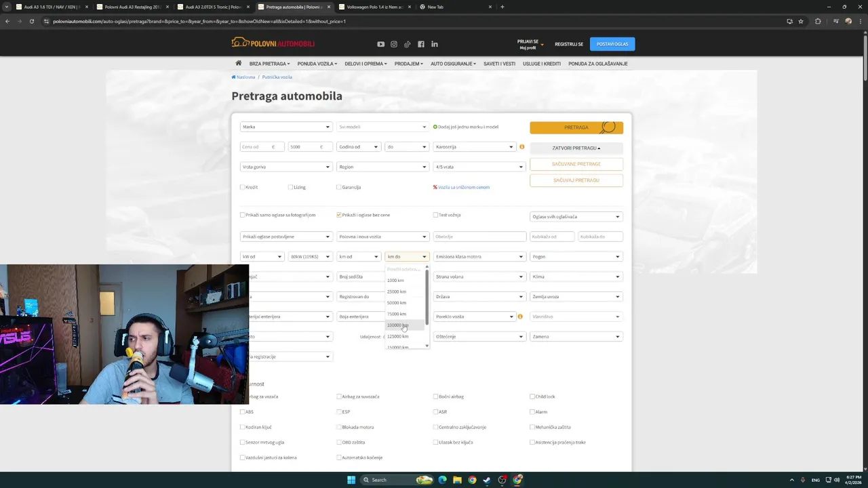Screen dimensions: 868x488
Task: Click the Polovni Automobili logo
Action: pos(273,43)
